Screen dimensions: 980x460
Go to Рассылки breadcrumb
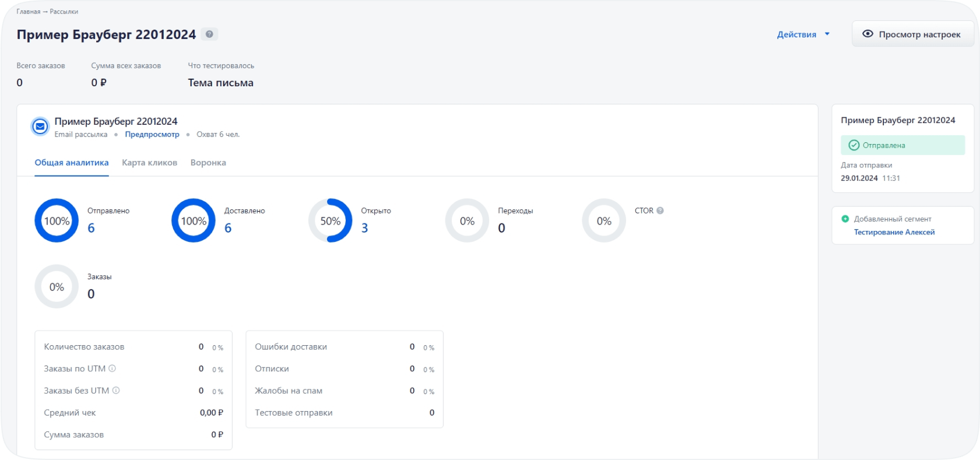point(64,12)
